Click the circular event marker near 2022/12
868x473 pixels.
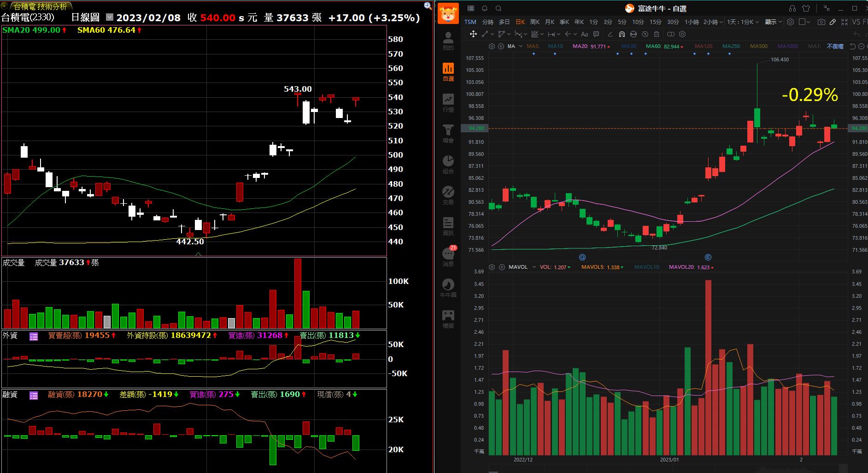pyautogui.click(x=582, y=257)
